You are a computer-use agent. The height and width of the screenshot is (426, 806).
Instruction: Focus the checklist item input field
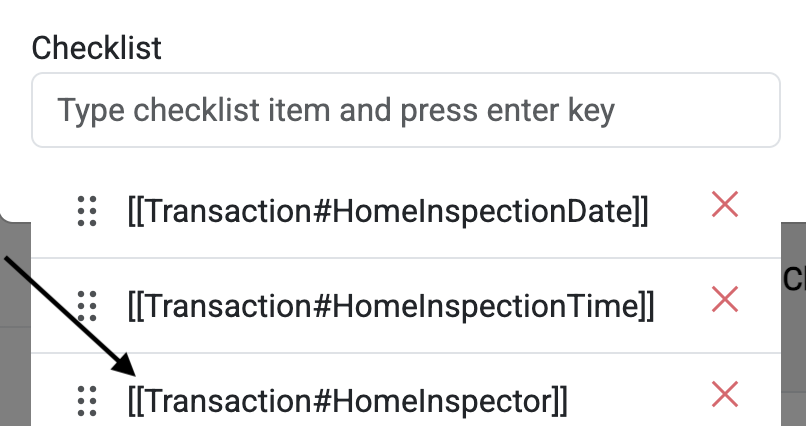pyautogui.click(x=405, y=110)
